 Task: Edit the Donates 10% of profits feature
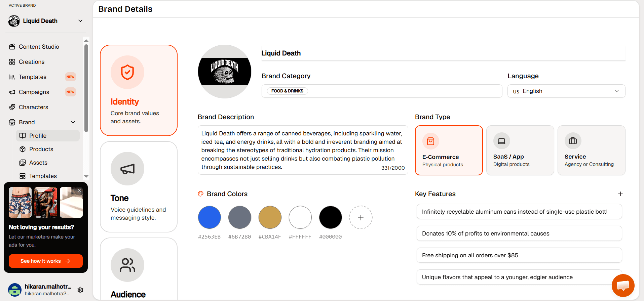pyautogui.click(x=519, y=233)
